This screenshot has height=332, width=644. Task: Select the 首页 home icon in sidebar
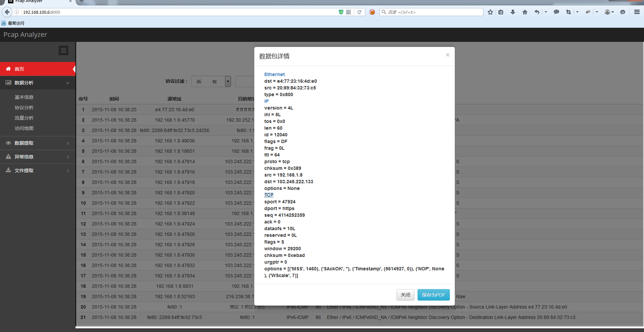click(x=8, y=69)
